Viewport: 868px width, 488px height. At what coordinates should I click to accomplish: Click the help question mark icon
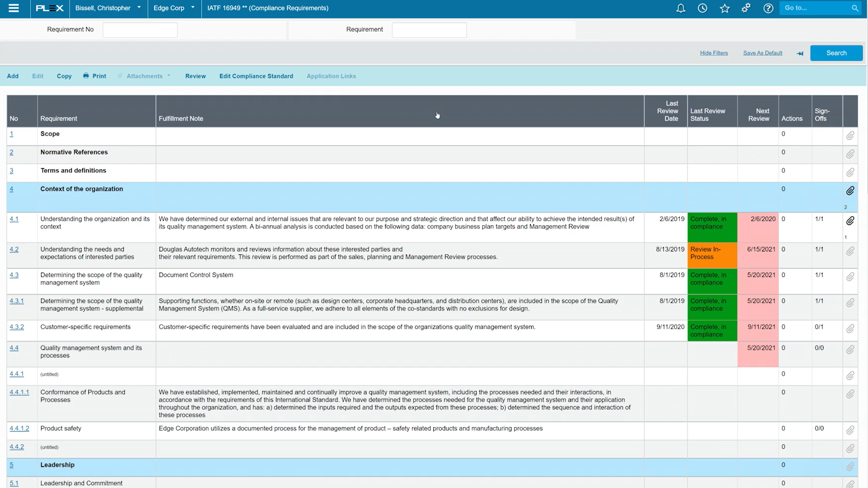coord(768,8)
